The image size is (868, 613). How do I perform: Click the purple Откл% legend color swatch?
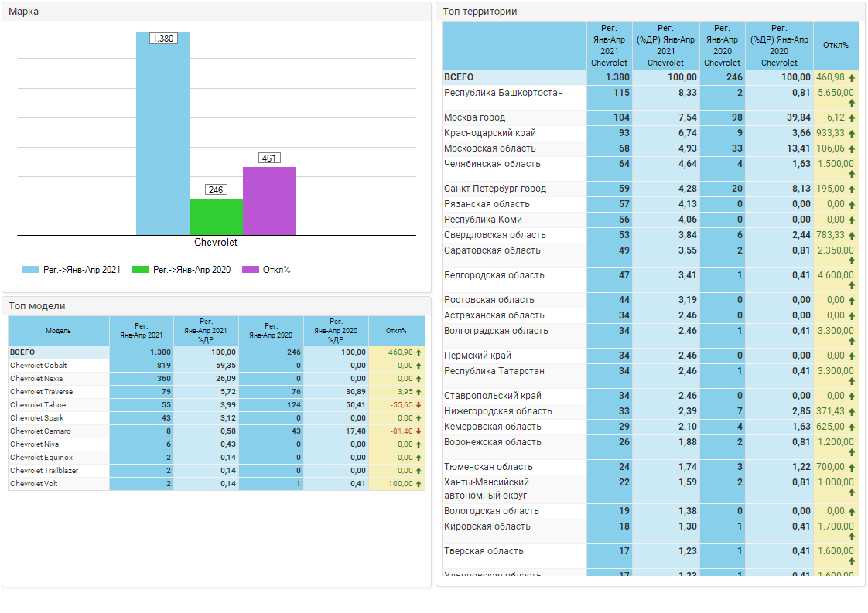tap(251, 270)
